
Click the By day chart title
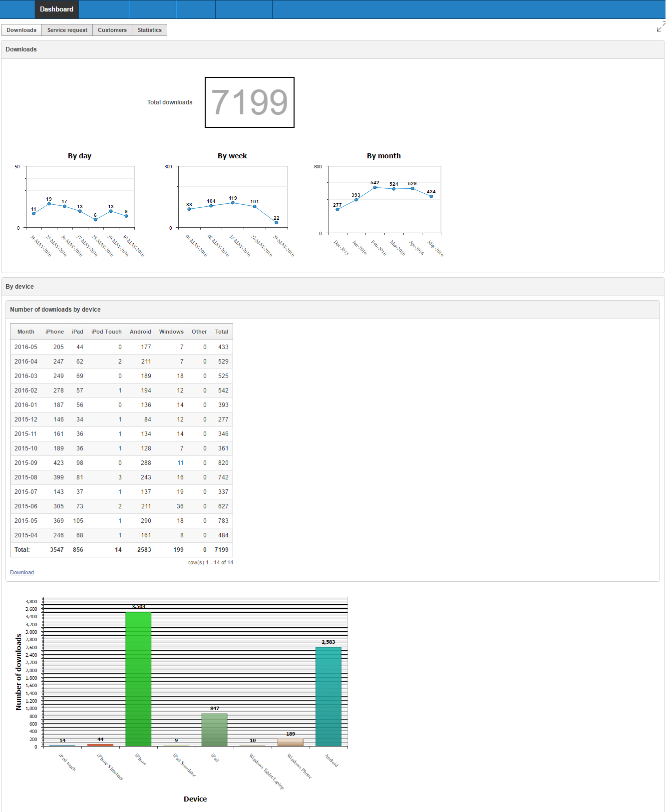coord(80,156)
